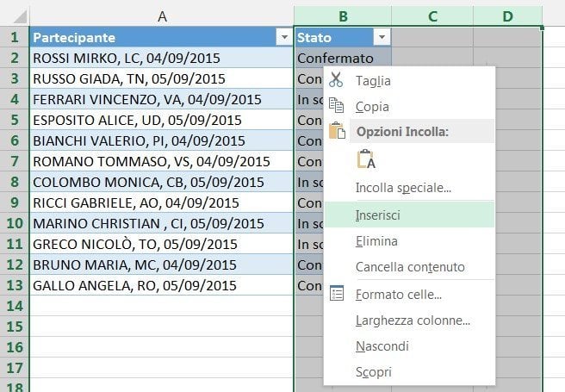
Task: Click the select-all corner triangle
Action: (20, 16)
